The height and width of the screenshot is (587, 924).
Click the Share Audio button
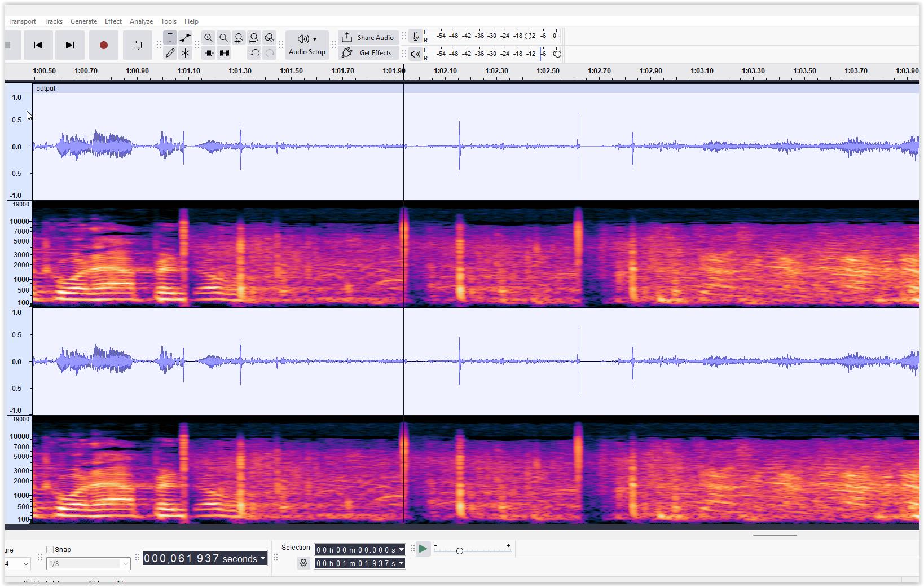(x=368, y=38)
